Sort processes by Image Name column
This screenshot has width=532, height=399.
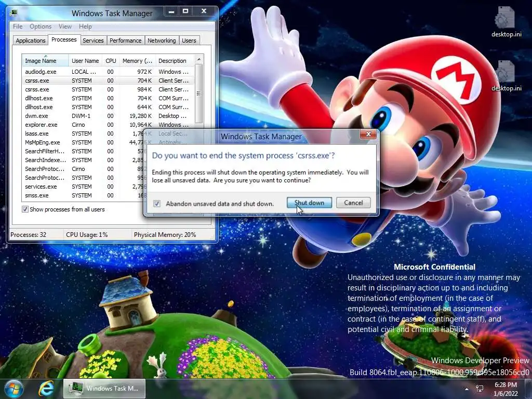tap(45, 61)
